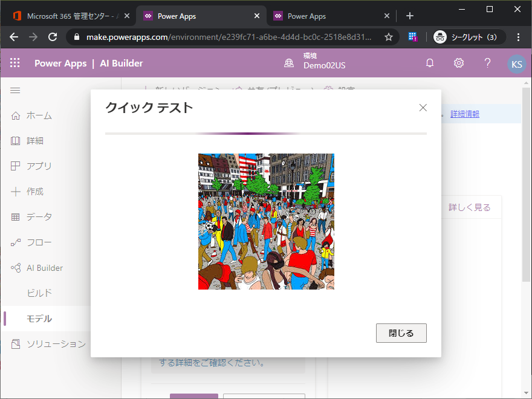The image size is (532, 399).
Task: Bookmark this page with star icon
Action: pos(389,37)
